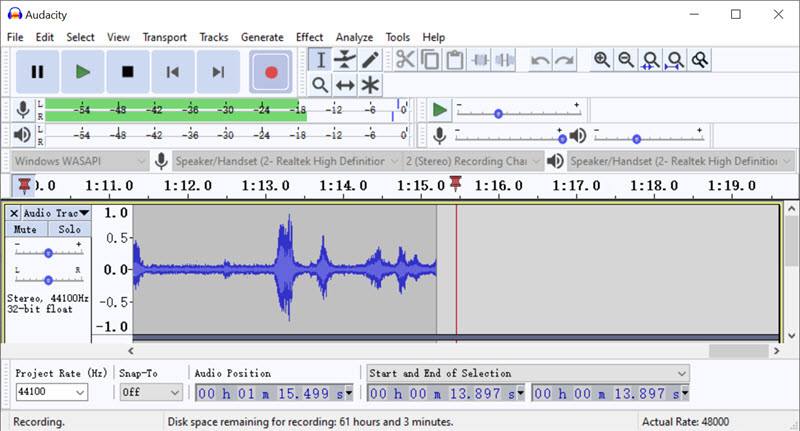Adjust the track pan slider
Screen dimensions: 800x431
(x=48, y=280)
